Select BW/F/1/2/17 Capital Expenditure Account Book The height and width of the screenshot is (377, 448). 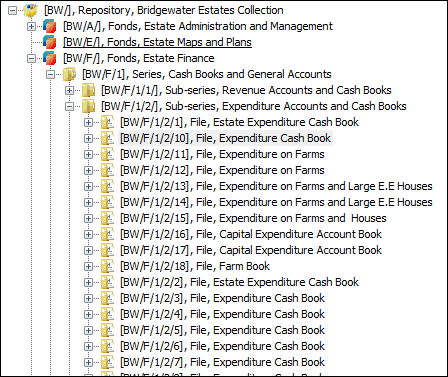tap(251, 250)
